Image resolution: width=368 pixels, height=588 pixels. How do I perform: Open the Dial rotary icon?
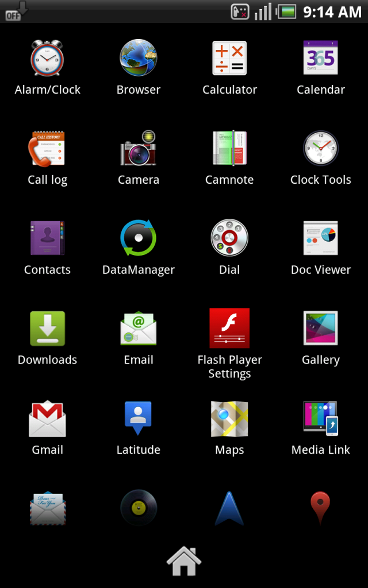[229, 238]
